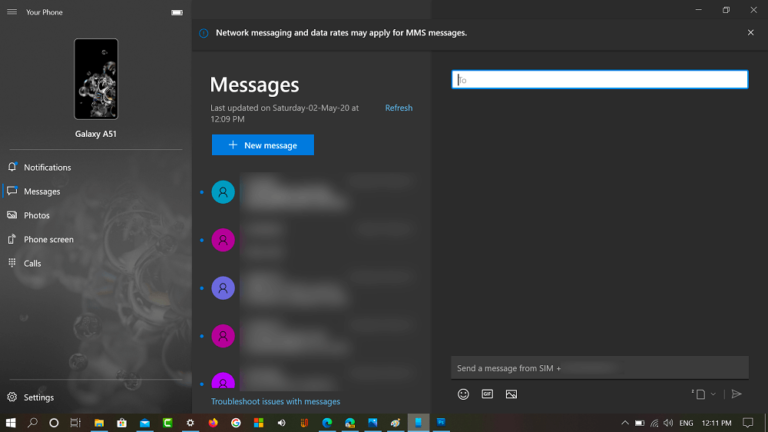Open Windows Settings gear on taskbar
This screenshot has width=768, height=432.
190,423
